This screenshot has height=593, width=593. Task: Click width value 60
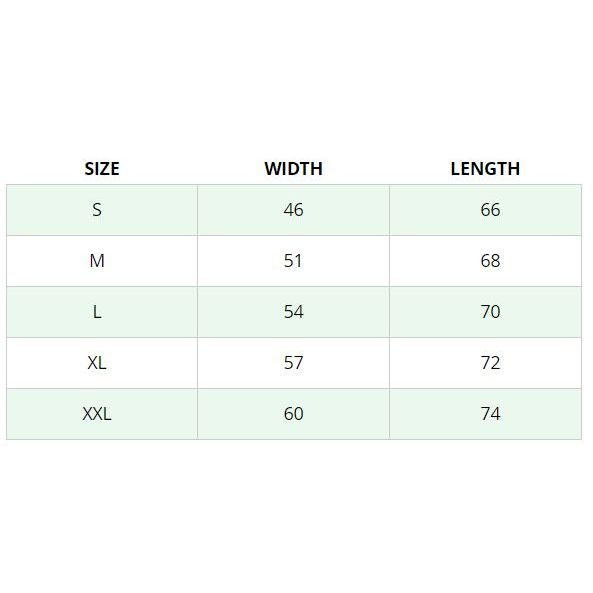point(293,414)
